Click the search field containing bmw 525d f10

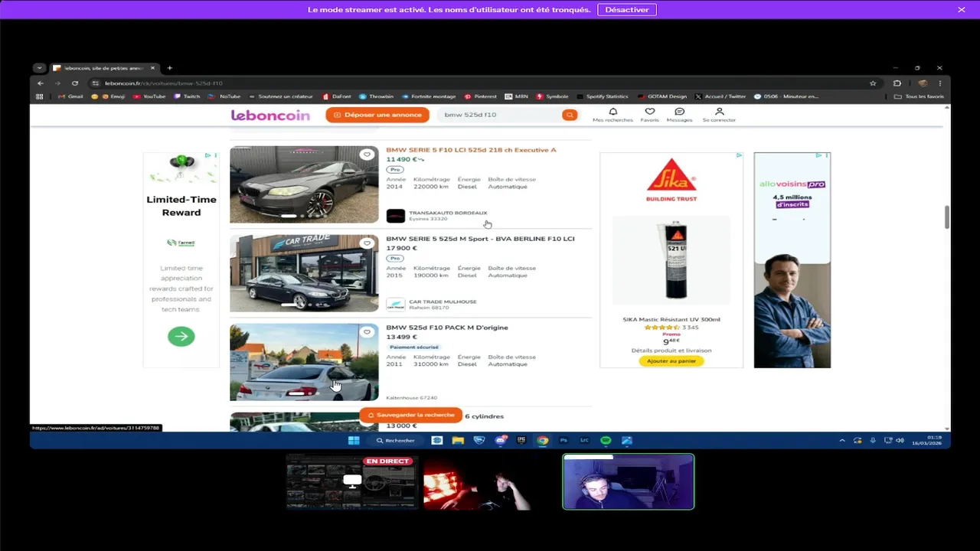point(501,115)
